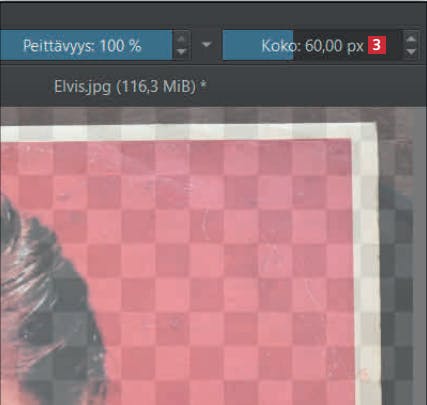This screenshot has height=405, width=427.
Task: Increase opacity with the up arrow
Action: tap(181, 39)
